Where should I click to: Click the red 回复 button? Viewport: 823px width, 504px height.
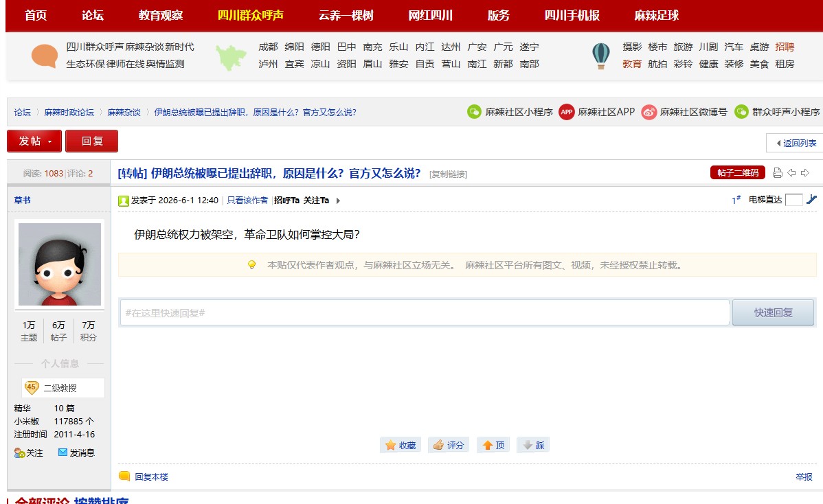[92, 141]
